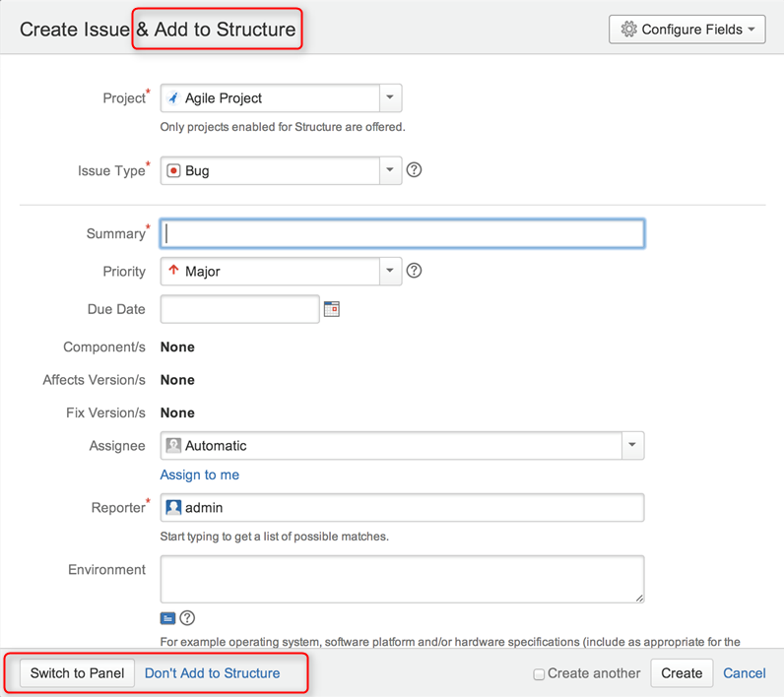Click inside the Environment text area

pyautogui.click(x=402, y=579)
